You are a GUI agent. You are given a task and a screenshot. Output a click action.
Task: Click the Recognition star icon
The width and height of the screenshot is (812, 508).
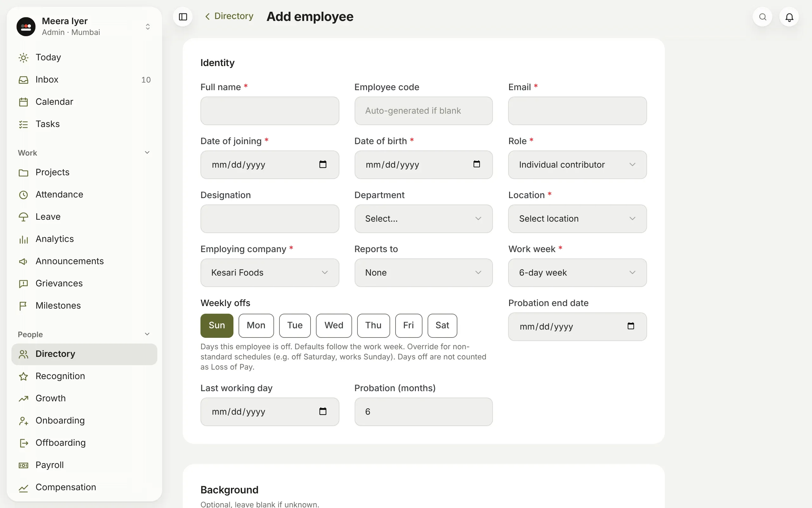click(23, 376)
